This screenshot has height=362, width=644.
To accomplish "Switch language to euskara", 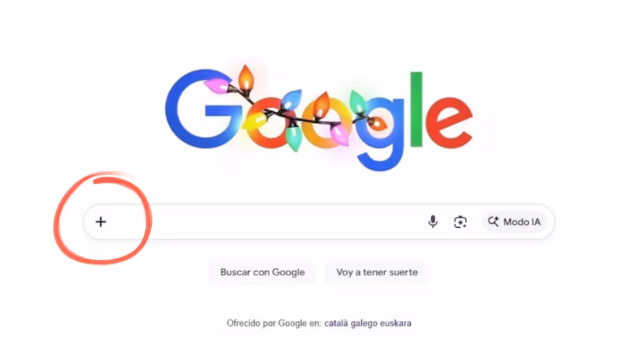I will pyautogui.click(x=395, y=323).
